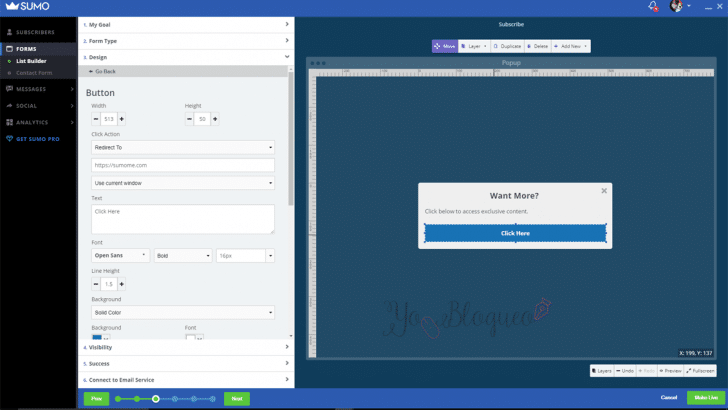Select the Move tool
The width and height of the screenshot is (728, 410).
(445, 46)
